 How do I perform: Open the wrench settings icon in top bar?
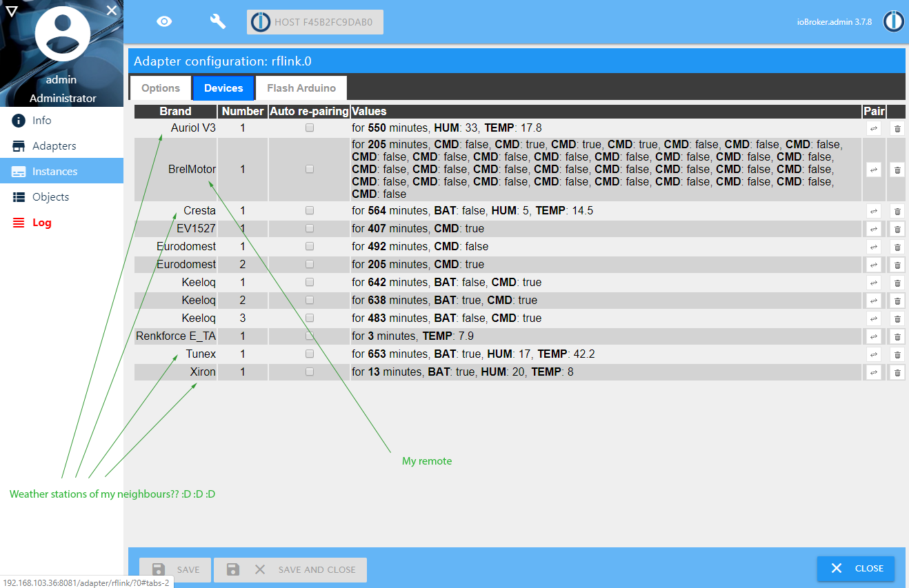pyautogui.click(x=218, y=21)
